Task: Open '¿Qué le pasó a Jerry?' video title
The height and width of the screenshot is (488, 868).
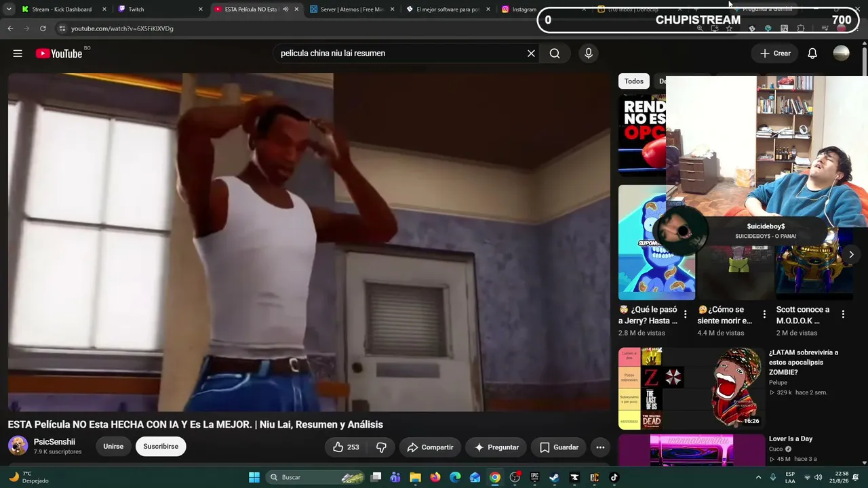Action: (648, 315)
